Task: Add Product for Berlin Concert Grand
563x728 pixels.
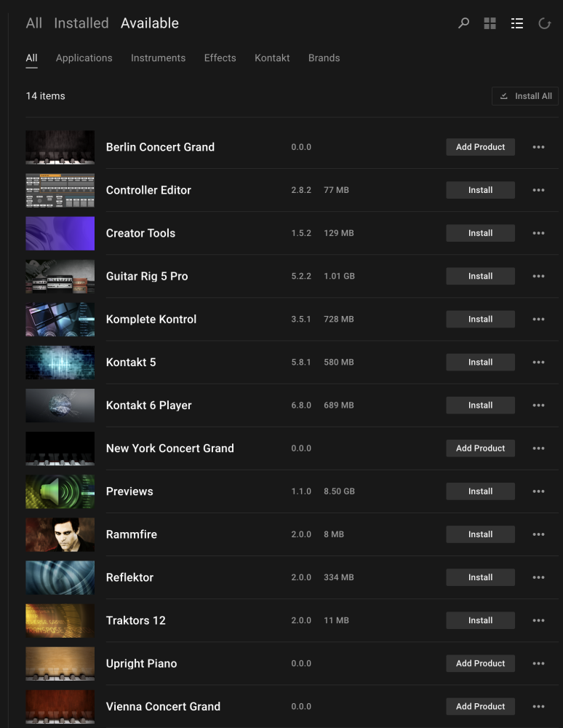Action: [x=481, y=147]
